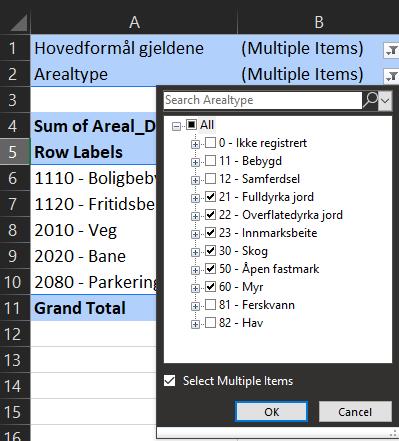Click the 1110 - Boligbeb row label
399x441 pixels.
[93, 178]
